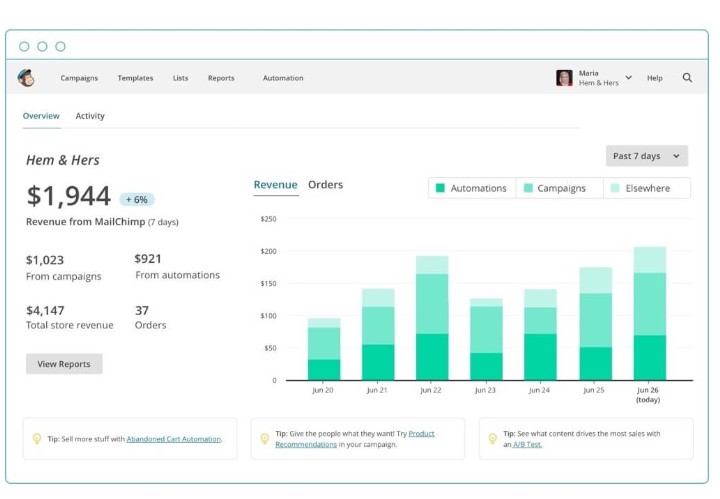
Task: Select the Jun 23 revenue bar
Action: coord(486,339)
